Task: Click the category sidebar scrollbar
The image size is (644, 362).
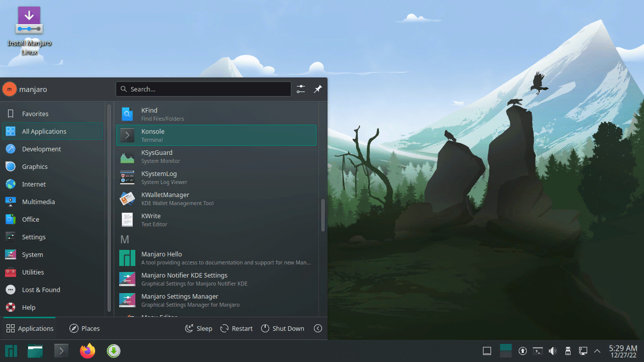Action: [109, 208]
